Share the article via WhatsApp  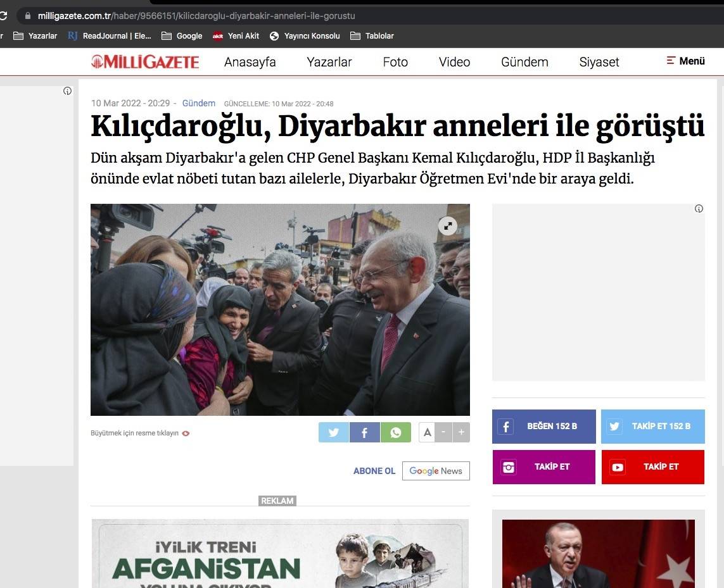[x=396, y=432]
